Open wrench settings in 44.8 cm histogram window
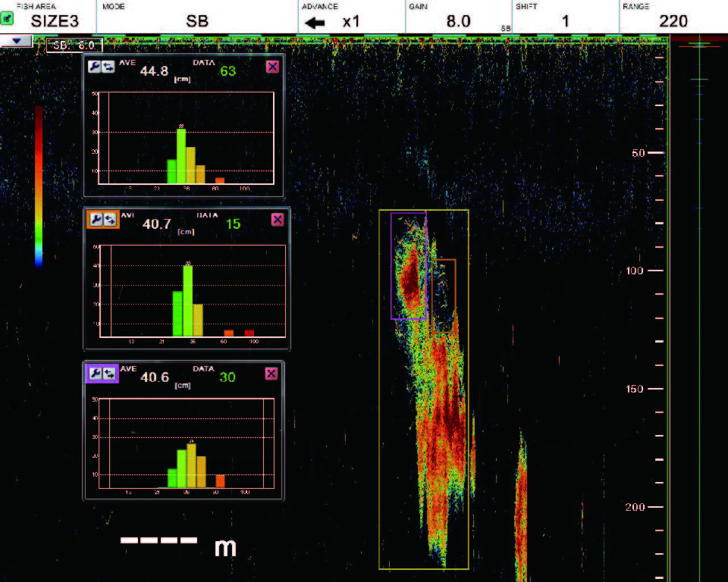 (94, 67)
